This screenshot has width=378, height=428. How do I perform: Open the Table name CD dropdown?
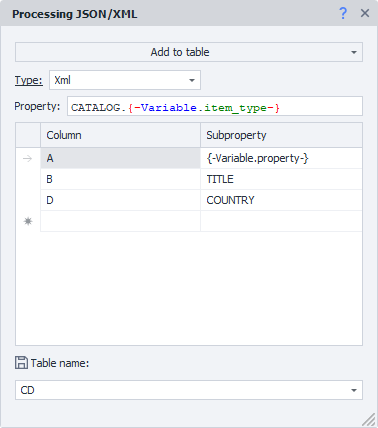click(189, 390)
